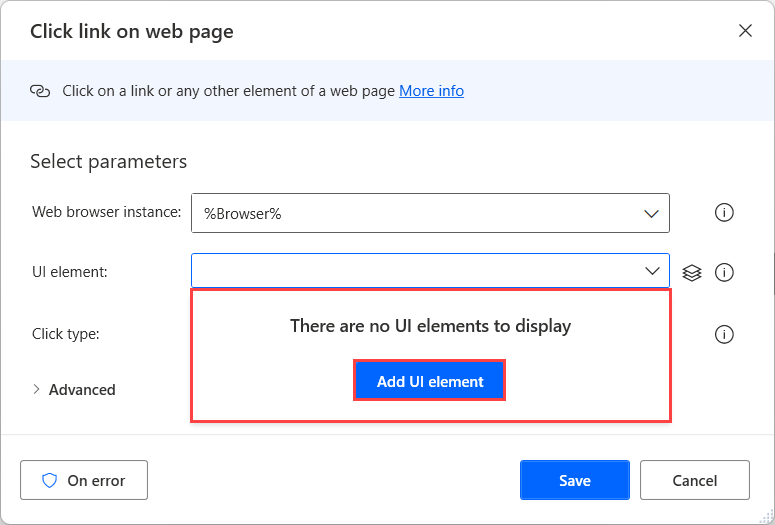775x525 pixels.
Task: Show info icon for UI element field
Action: (724, 272)
